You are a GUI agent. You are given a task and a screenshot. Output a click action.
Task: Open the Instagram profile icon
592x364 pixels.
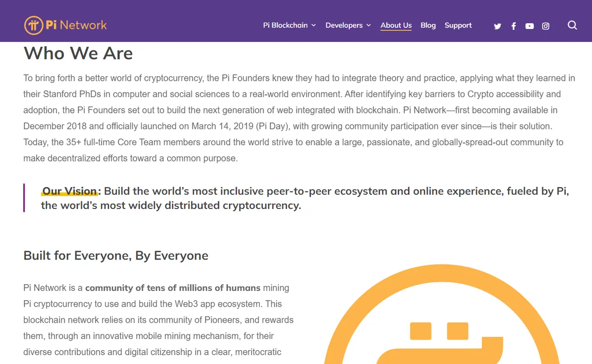(546, 26)
